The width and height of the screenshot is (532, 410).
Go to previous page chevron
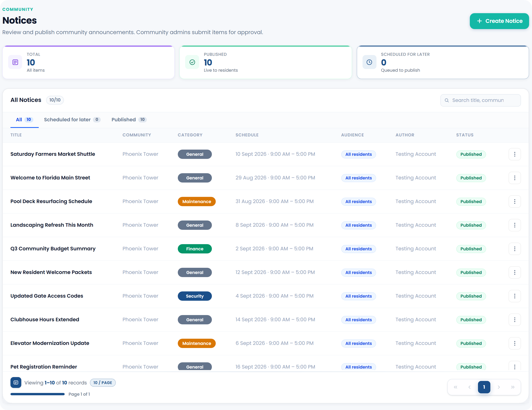coord(469,387)
